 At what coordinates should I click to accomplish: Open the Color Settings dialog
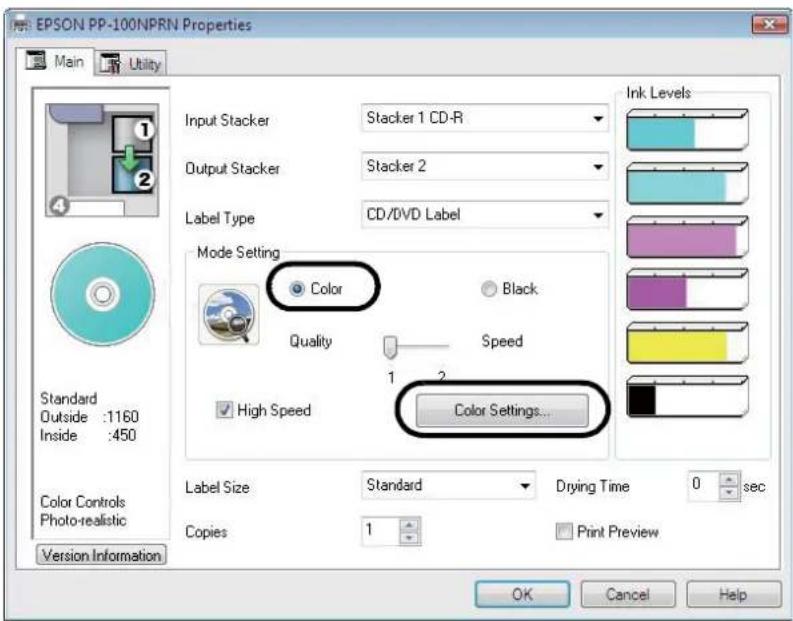click(x=502, y=410)
